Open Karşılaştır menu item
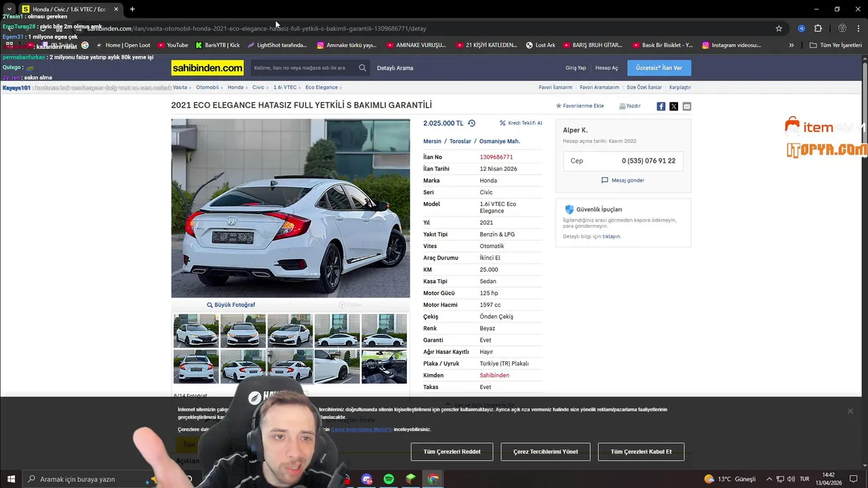This screenshot has height=488, width=868. (x=680, y=87)
